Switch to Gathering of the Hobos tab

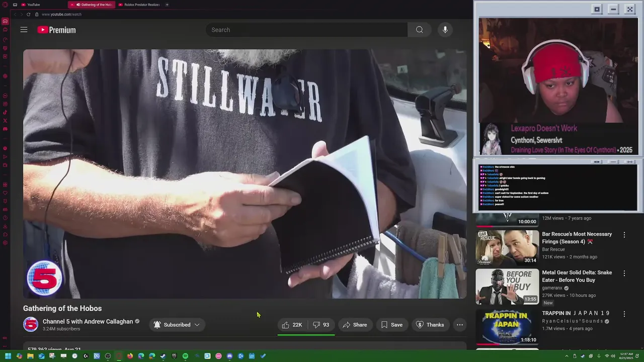(x=92, y=5)
